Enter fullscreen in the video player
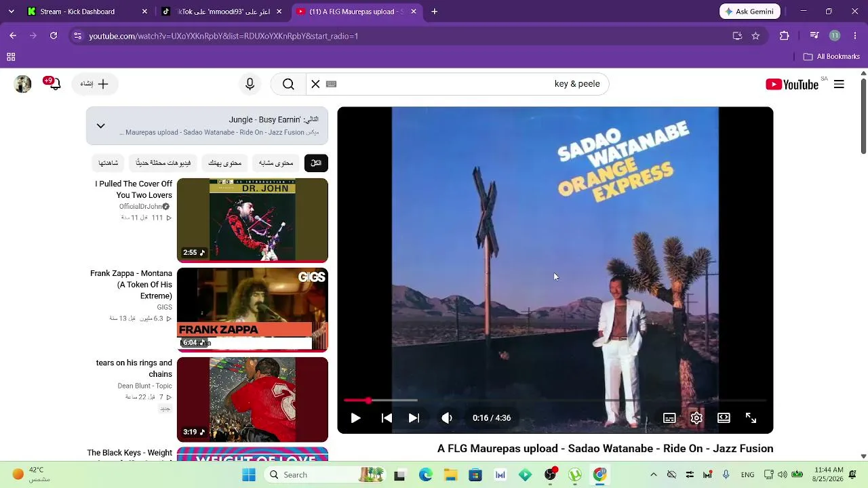 click(x=751, y=418)
